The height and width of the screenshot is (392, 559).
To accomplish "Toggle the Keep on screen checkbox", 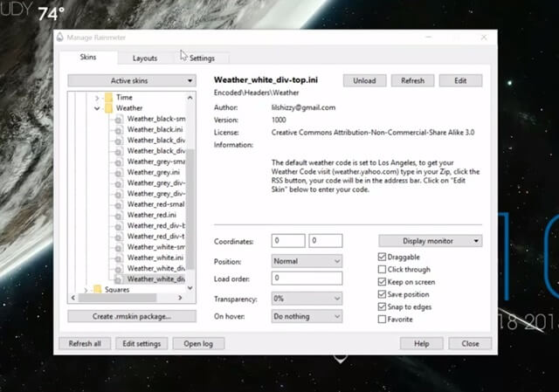I will click(382, 282).
